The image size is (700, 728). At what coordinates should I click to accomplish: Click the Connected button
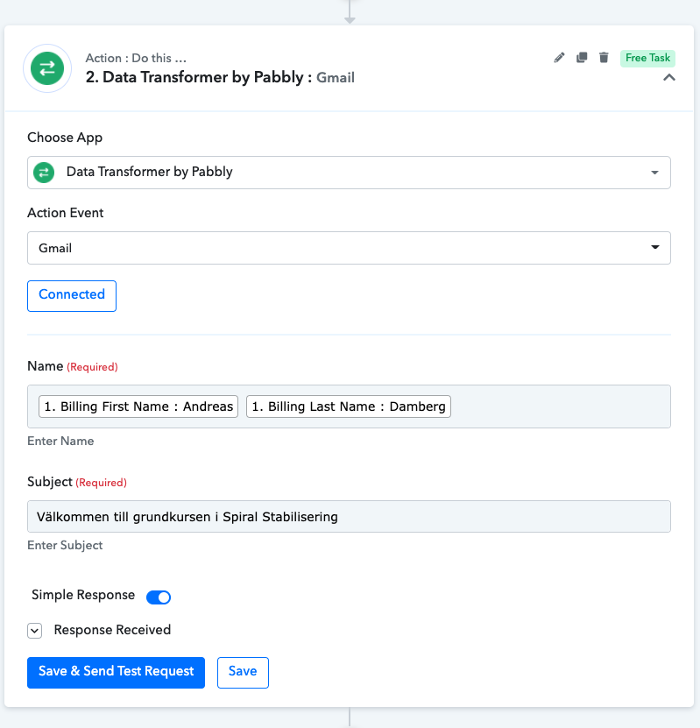point(72,296)
